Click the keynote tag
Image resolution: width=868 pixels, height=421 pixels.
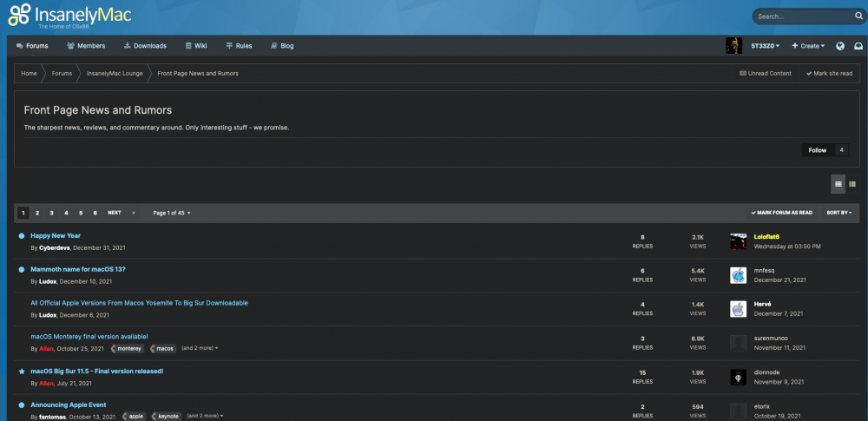tap(168, 416)
